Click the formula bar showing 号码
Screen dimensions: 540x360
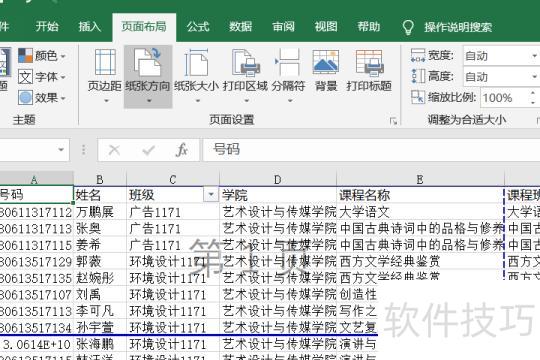point(371,150)
